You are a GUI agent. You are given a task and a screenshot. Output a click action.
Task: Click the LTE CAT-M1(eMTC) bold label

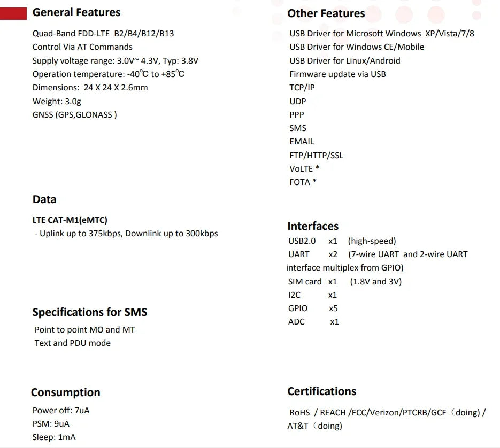coord(70,220)
